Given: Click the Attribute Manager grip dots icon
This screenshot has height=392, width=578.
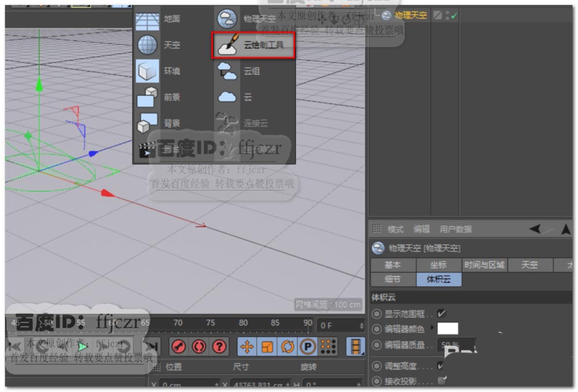Looking at the screenshot, I should 376,229.
